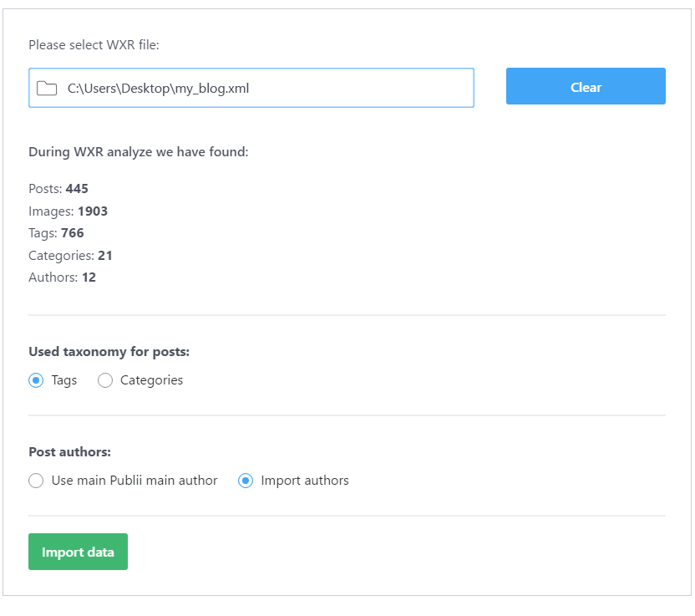Click the Post authors section heading
The height and width of the screenshot is (616, 695).
[69, 451]
